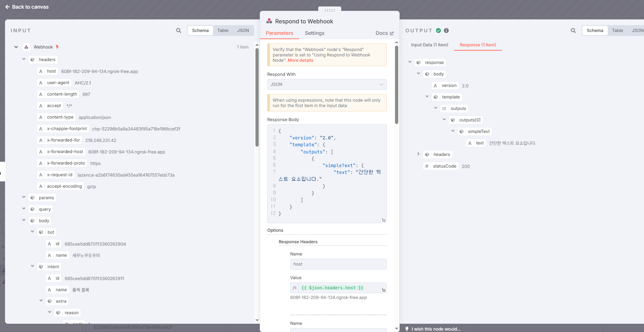Expand the header Value expression editor icon

(384, 290)
